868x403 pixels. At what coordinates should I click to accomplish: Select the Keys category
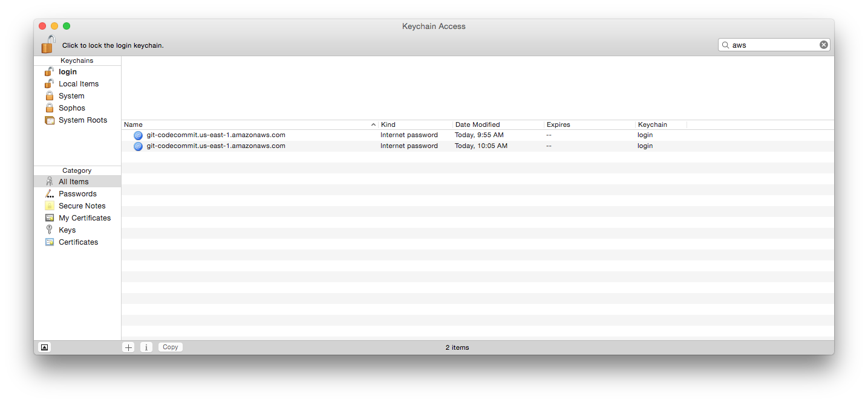click(x=67, y=230)
